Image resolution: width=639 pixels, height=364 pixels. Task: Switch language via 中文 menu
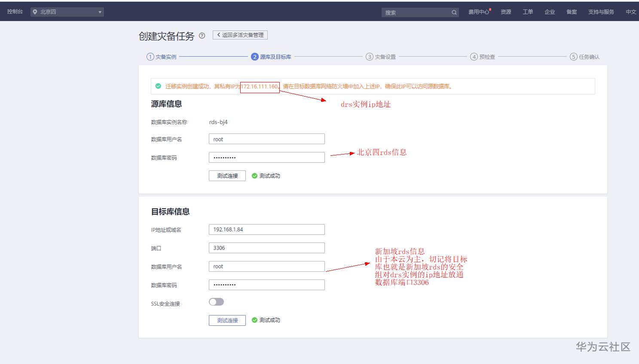pyautogui.click(x=631, y=12)
